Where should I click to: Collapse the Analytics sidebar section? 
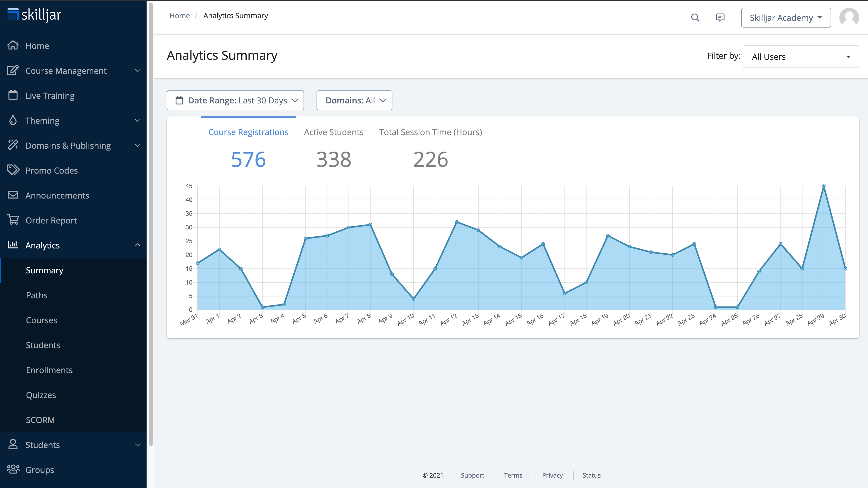point(137,245)
